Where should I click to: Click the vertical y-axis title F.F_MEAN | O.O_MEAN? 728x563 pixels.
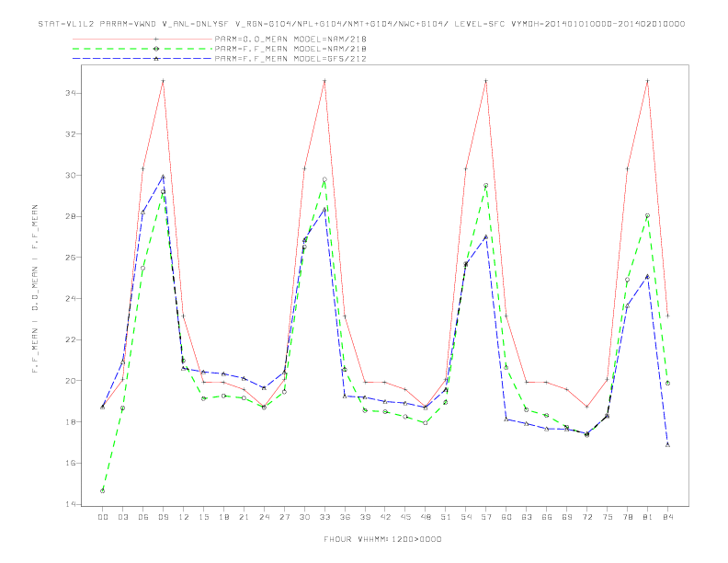click(35, 289)
